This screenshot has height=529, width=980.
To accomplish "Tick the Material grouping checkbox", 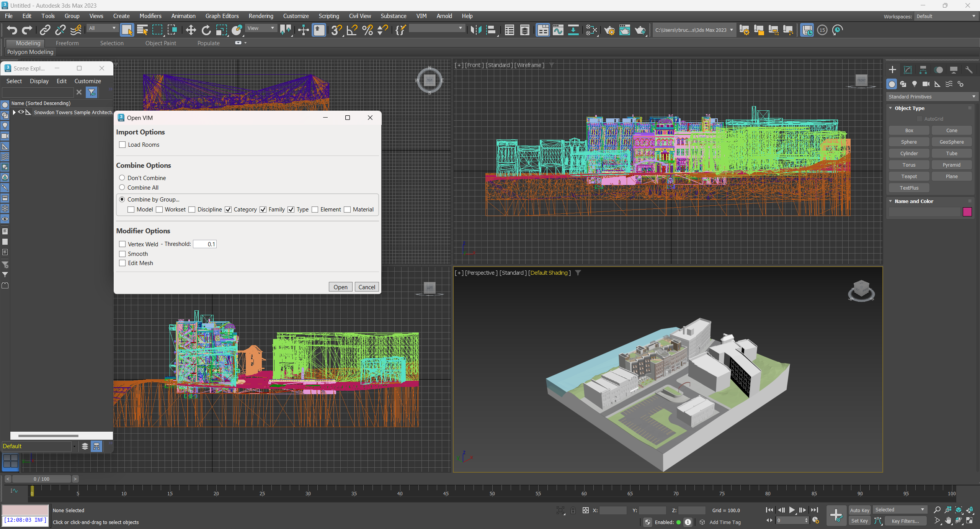I will point(347,210).
